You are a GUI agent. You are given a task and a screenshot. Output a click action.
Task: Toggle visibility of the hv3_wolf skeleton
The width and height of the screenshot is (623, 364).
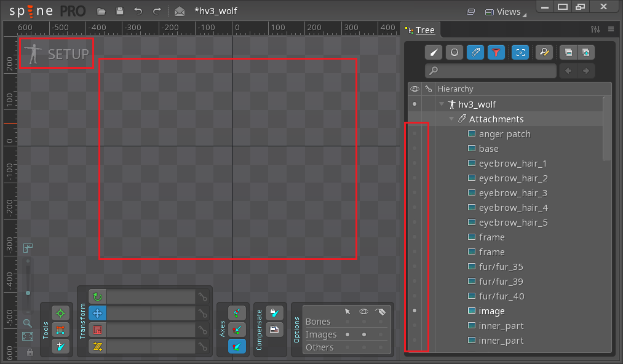pyautogui.click(x=415, y=105)
